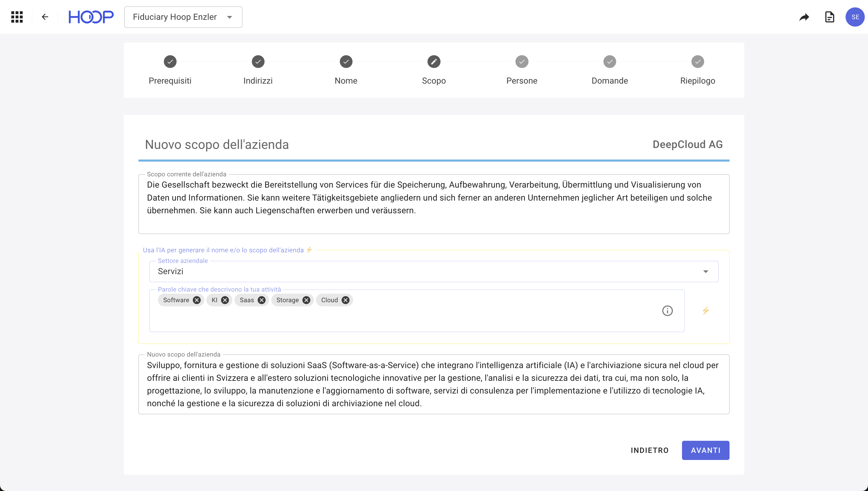This screenshot has height=491, width=868.
Task: Click the AVANTI button
Action: (x=705, y=450)
